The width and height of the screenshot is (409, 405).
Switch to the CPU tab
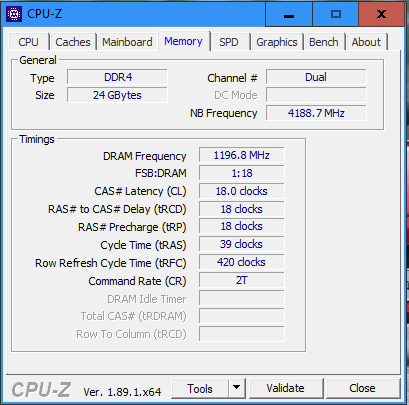click(x=28, y=42)
